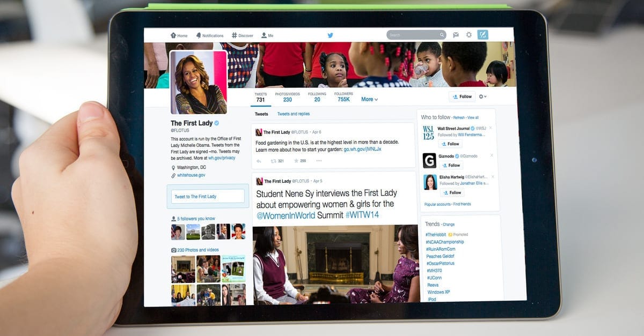Follow Gizmodo from Who to follow
644x336 pixels.
click(x=451, y=166)
